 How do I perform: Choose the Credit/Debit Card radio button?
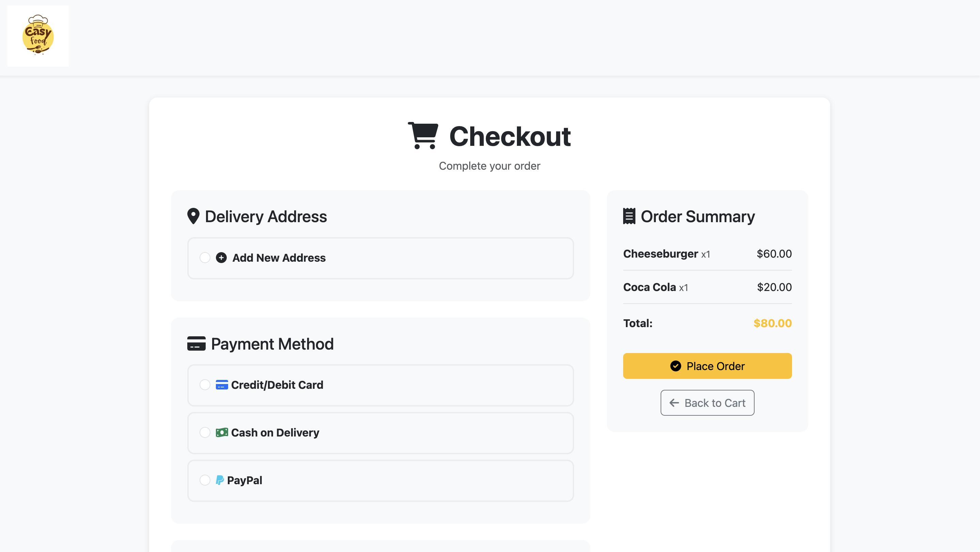click(205, 385)
